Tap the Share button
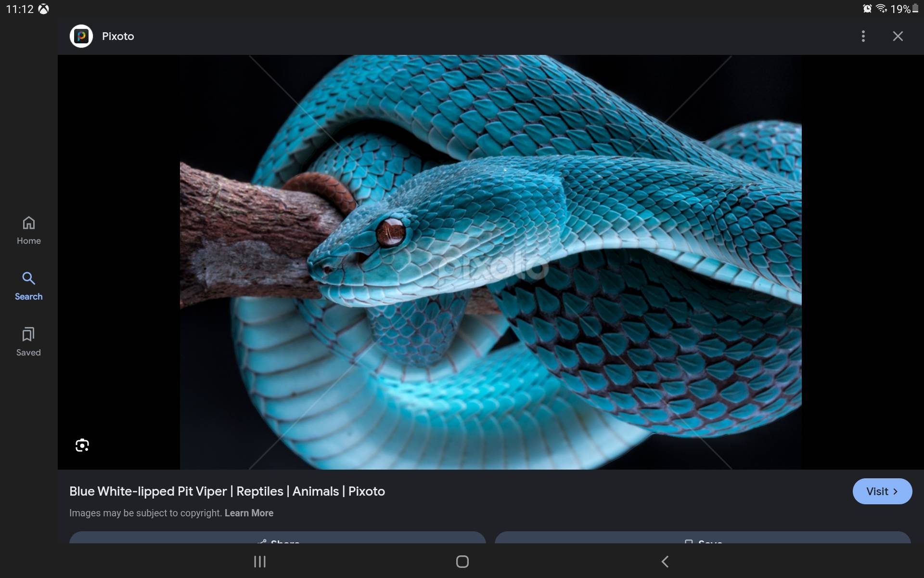This screenshot has height=578, width=924. [277, 539]
